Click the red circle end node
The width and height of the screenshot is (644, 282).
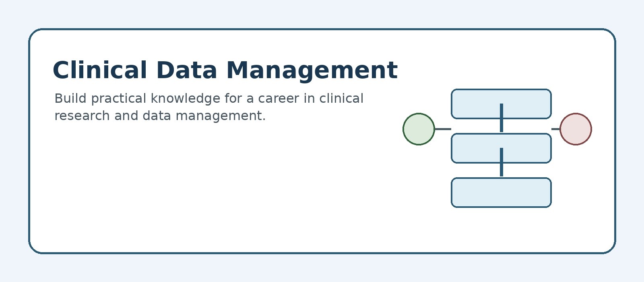tap(576, 129)
